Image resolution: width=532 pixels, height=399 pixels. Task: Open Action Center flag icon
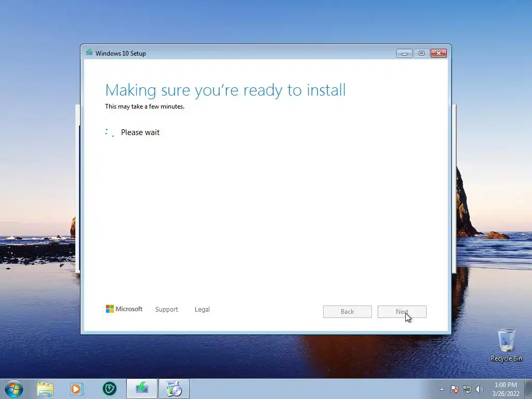tap(454, 389)
